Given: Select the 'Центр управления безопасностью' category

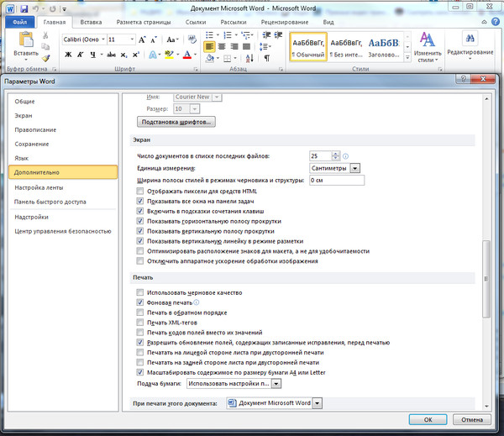Looking at the screenshot, I should 63,231.
